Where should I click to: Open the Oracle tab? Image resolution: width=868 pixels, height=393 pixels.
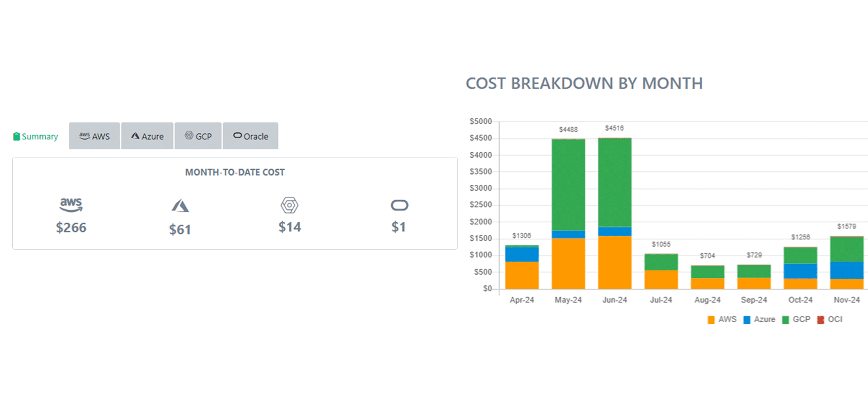(x=250, y=136)
